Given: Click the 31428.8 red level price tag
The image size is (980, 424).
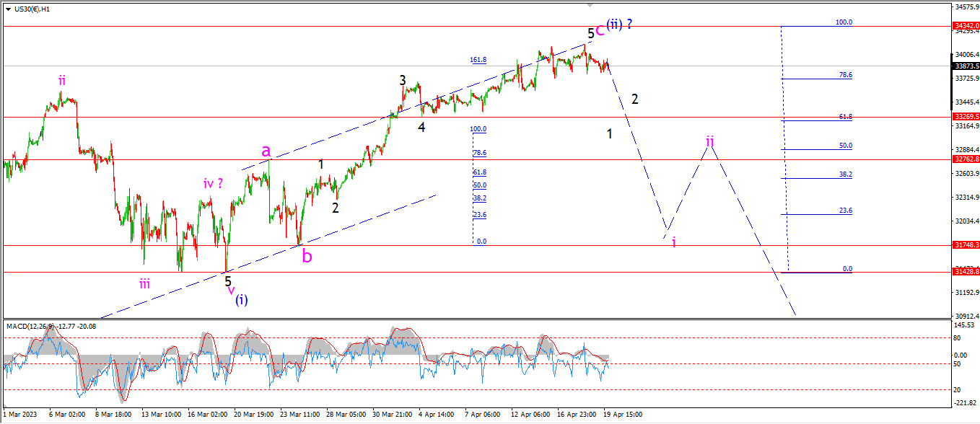Looking at the screenshot, I should click(x=966, y=272).
